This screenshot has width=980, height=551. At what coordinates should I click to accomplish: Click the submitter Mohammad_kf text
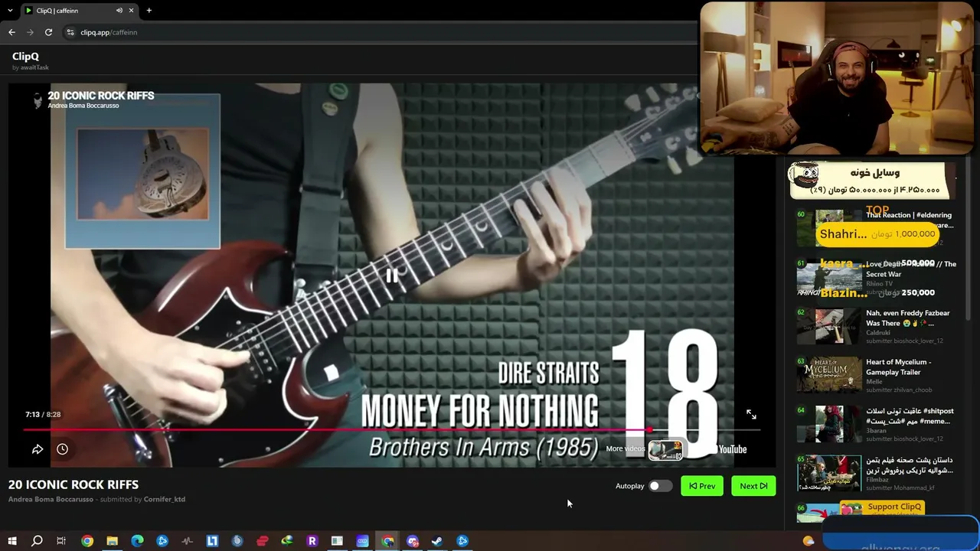click(x=900, y=488)
